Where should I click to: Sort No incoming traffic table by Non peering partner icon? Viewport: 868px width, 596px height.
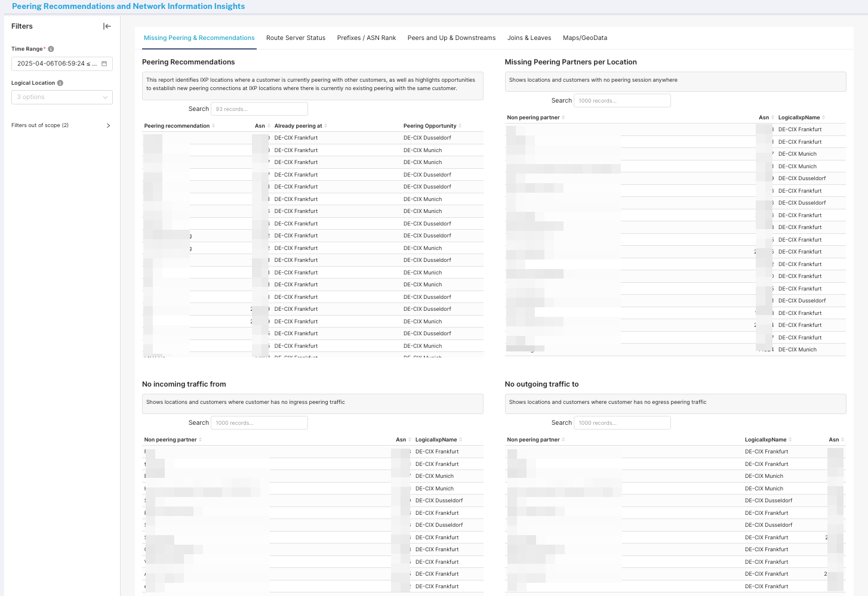coord(201,440)
